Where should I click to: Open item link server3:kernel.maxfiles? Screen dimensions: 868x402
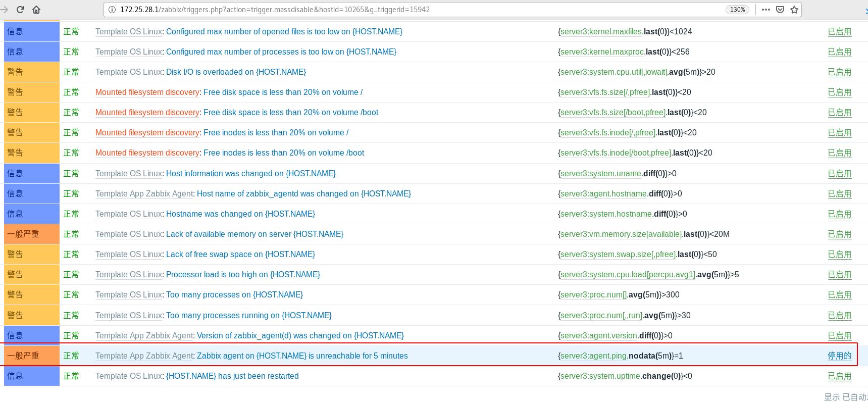coord(601,31)
